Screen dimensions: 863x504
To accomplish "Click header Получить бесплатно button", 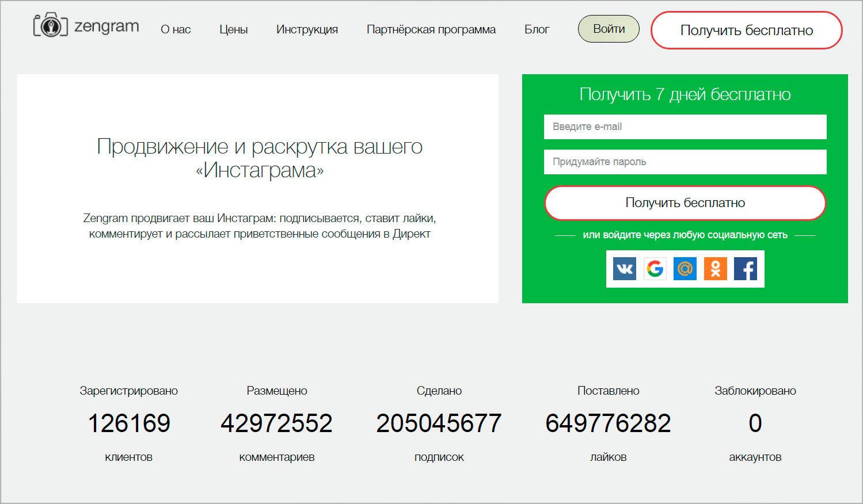I will click(747, 30).
